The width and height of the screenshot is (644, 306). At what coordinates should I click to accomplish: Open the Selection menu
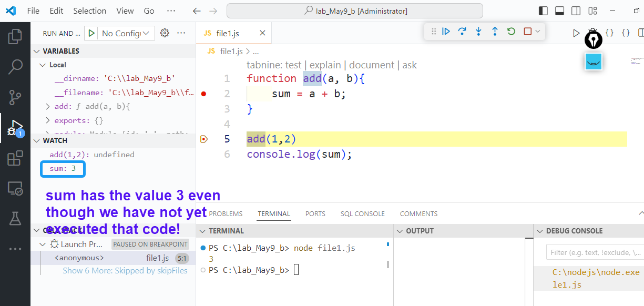click(x=89, y=11)
